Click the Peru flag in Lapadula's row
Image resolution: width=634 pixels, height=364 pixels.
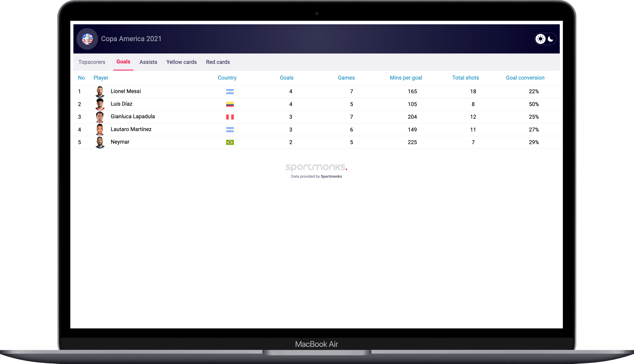pos(230,117)
